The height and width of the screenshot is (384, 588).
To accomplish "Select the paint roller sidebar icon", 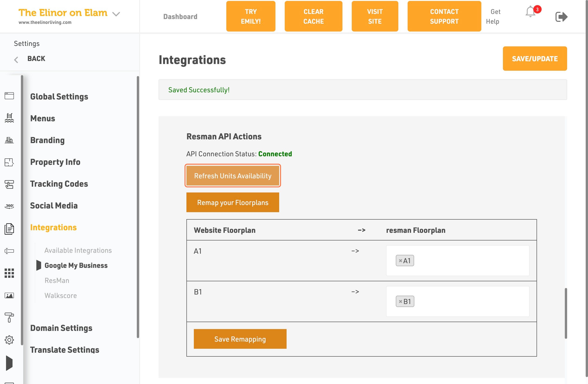I will (x=9, y=317).
